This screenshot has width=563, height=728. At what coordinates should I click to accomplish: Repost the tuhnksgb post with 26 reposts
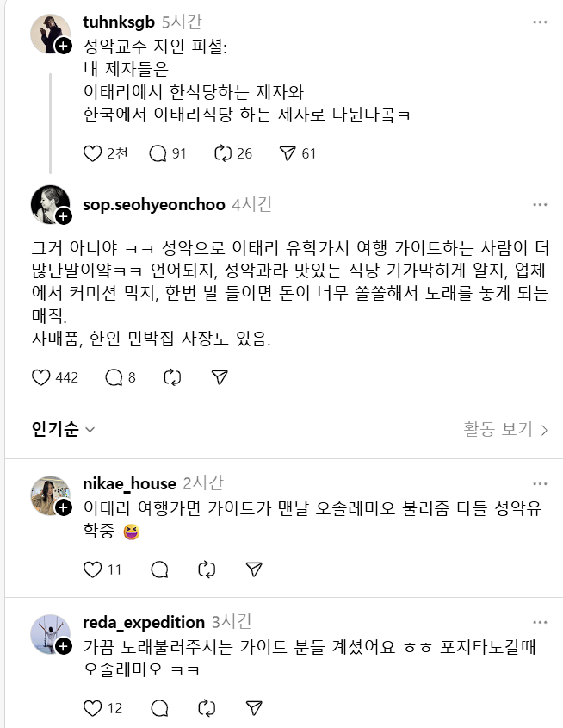pyautogui.click(x=223, y=153)
